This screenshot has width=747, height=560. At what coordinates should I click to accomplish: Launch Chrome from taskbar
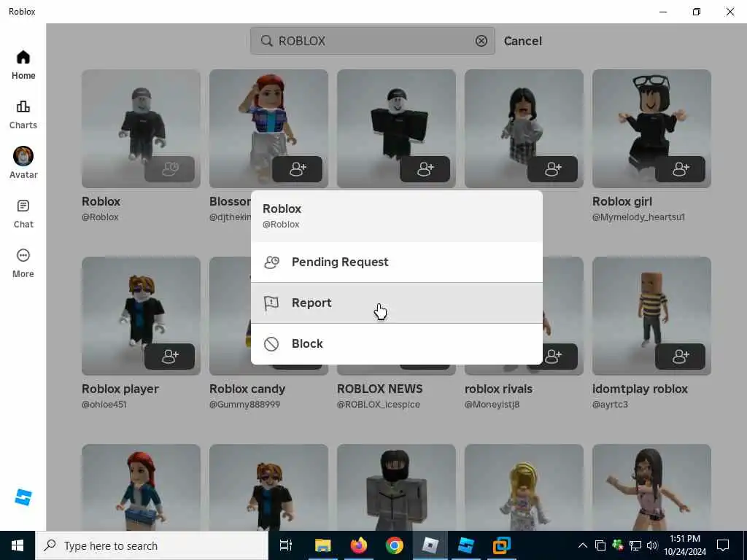394,545
